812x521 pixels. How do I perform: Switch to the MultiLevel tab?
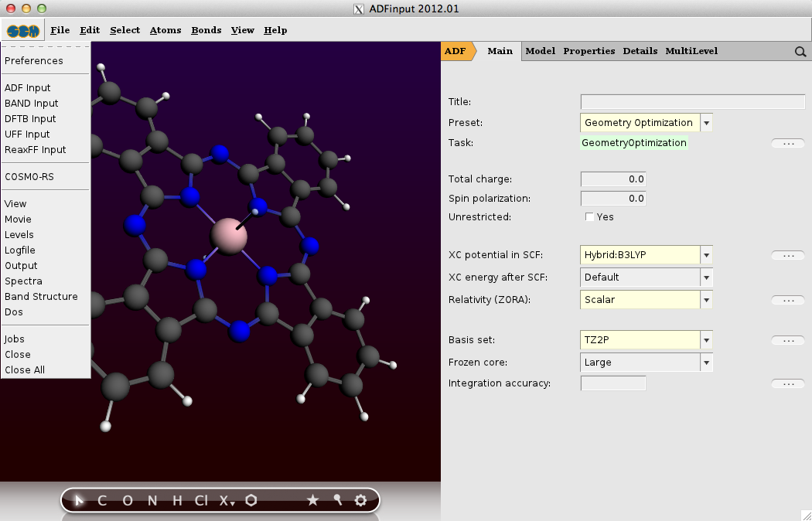(x=691, y=51)
